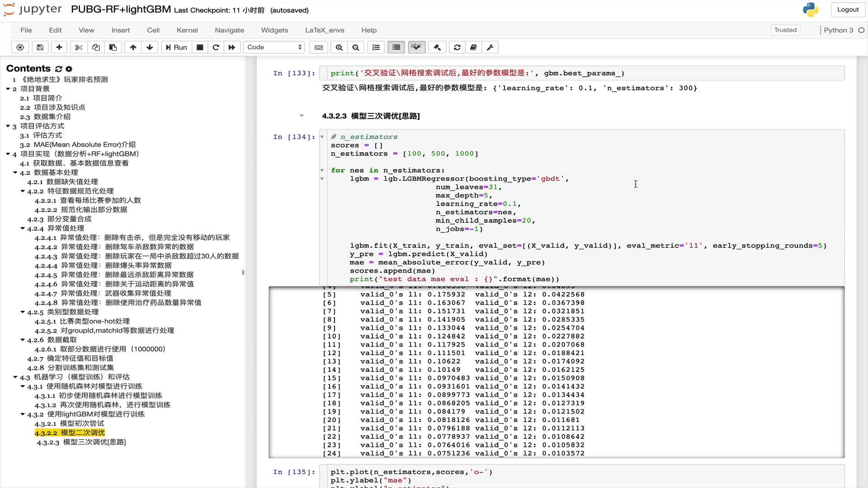Open the Navigate menu

point(229,30)
